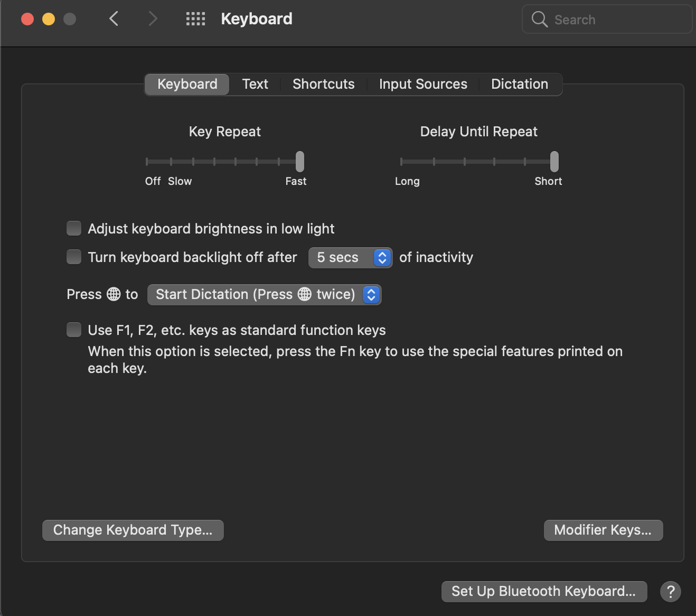Open the Modifier Keys dialog
The height and width of the screenshot is (616, 696).
603,530
